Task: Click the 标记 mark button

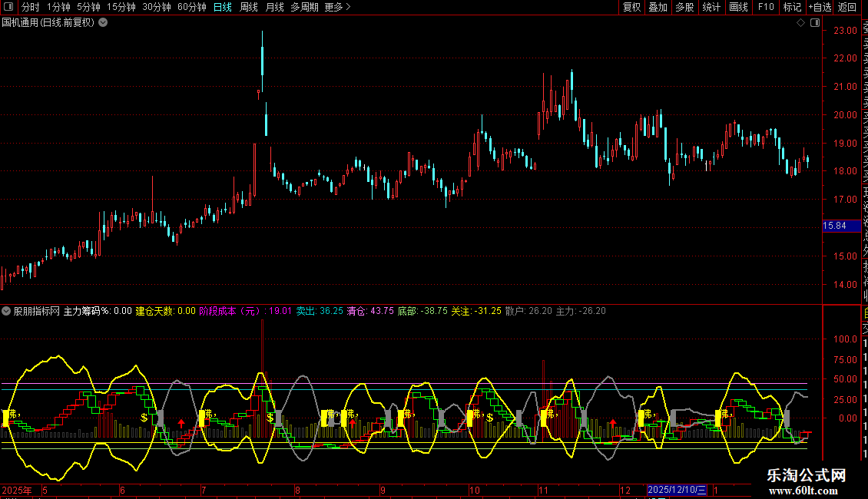Action: pos(792,8)
